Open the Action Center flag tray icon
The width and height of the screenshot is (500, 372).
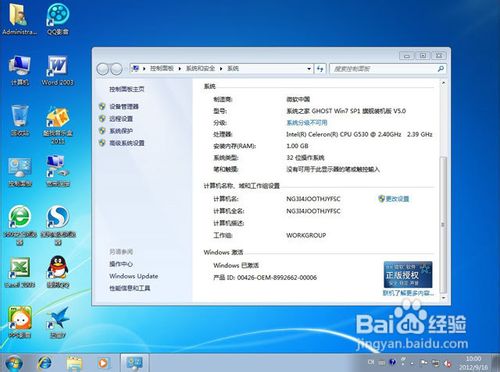tap(424, 362)
